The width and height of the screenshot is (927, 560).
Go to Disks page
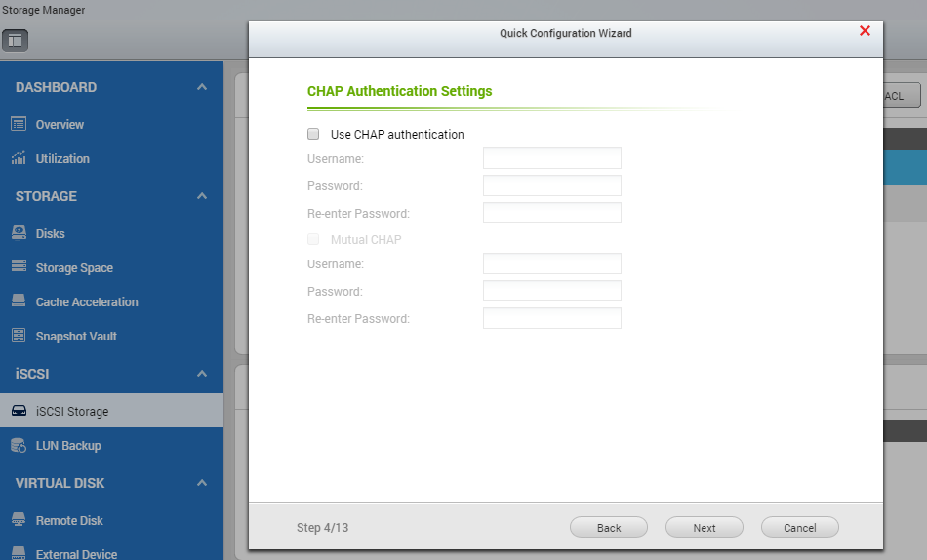click(x=50, y=233)
